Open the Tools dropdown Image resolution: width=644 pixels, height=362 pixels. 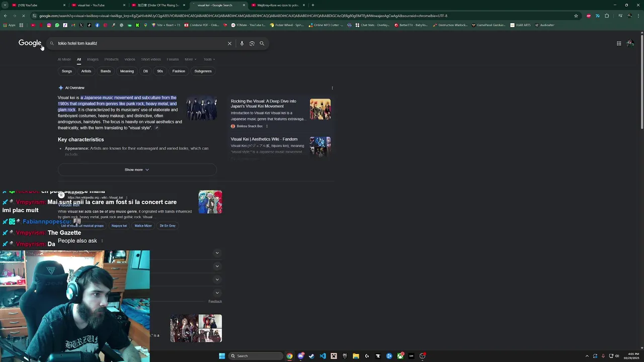coord(209,59)
